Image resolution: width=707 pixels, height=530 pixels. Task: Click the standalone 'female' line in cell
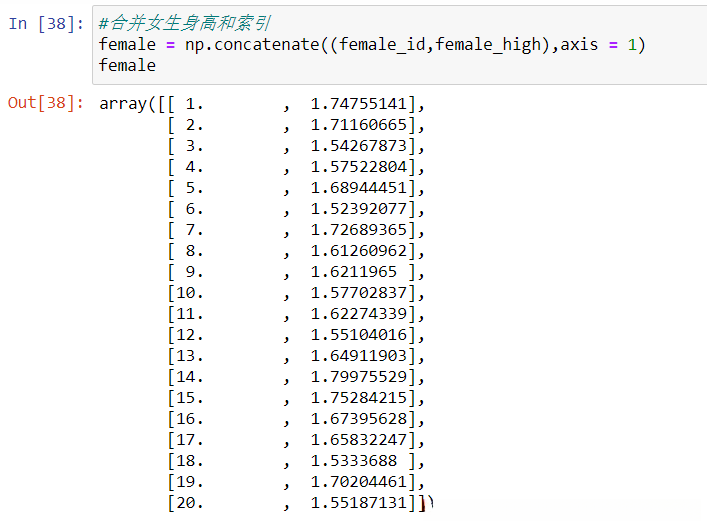(x=127, y=65)
